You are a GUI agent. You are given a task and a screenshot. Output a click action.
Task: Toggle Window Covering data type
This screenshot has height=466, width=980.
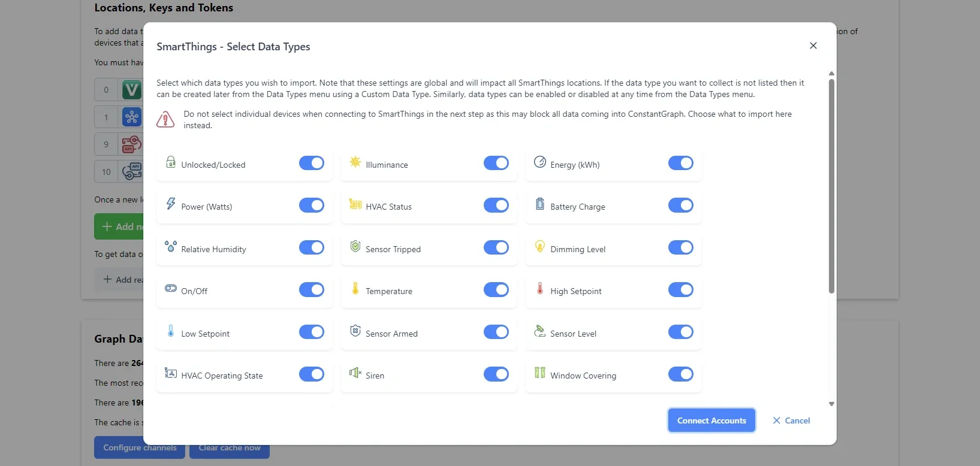pyautogui.click(x=681, y=374)
